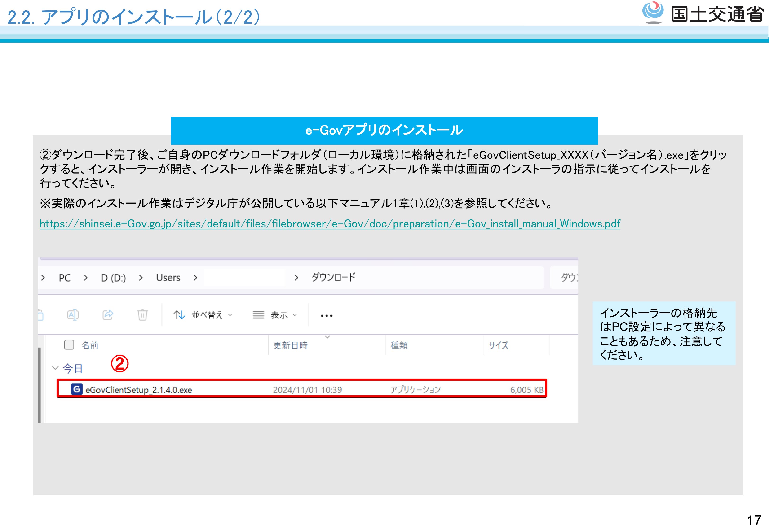The height and width of the screenshot is (532, 769).
Task: Open the three-dots more options menu
Action: pyautogui.click(x=326, y=315)
